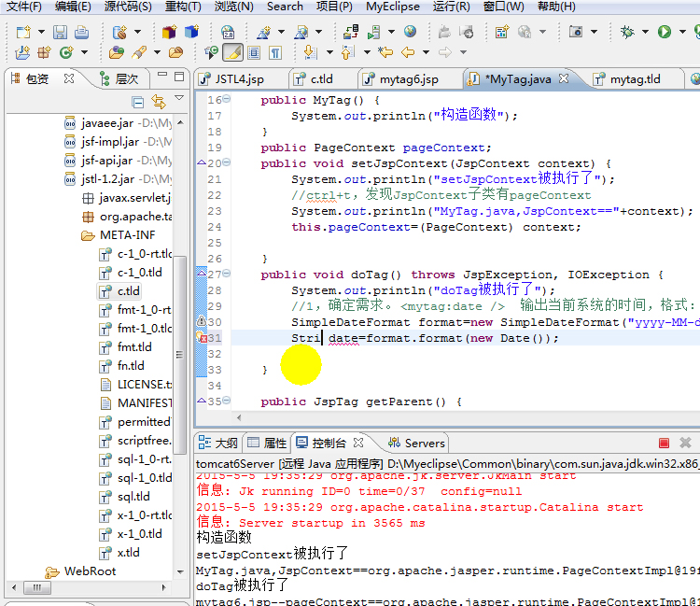Click the Collapse All icon in package view

pyautogui.click(x=138, y=103)
